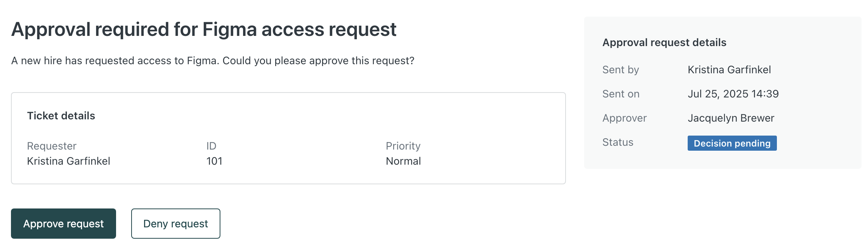This screenshot has width=868, height=247.
Task: Click the Approver label
Action: point(625,118)
